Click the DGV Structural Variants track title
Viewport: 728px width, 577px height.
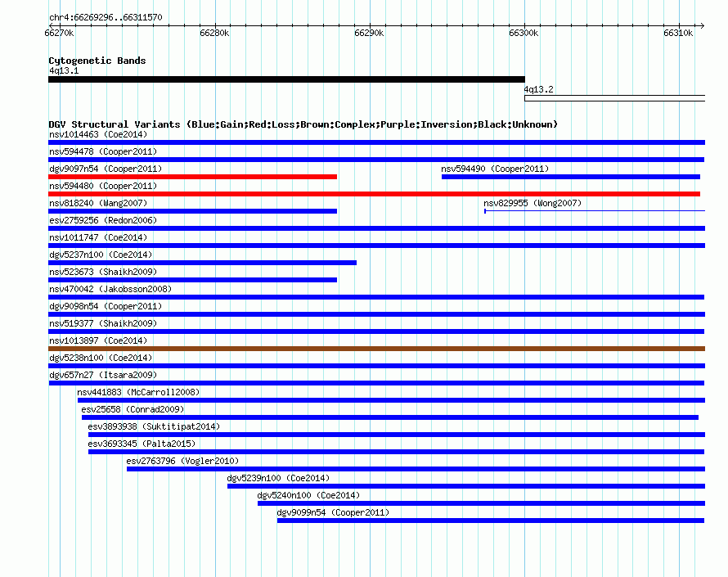303,124
